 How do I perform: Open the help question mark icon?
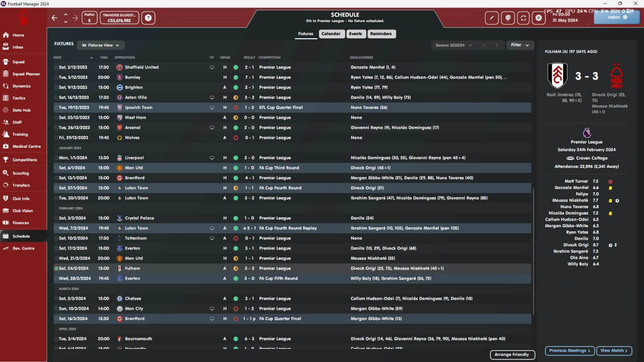(148, 18)
